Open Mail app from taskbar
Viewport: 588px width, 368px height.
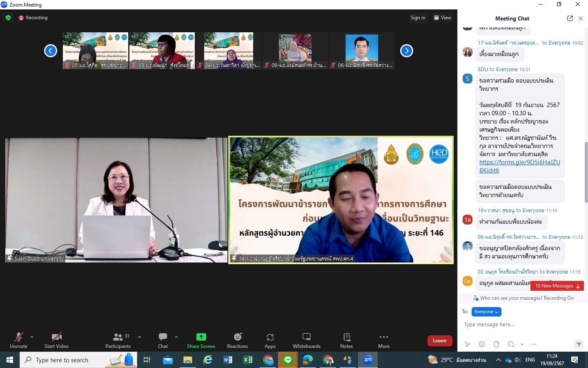pos(167,360)
